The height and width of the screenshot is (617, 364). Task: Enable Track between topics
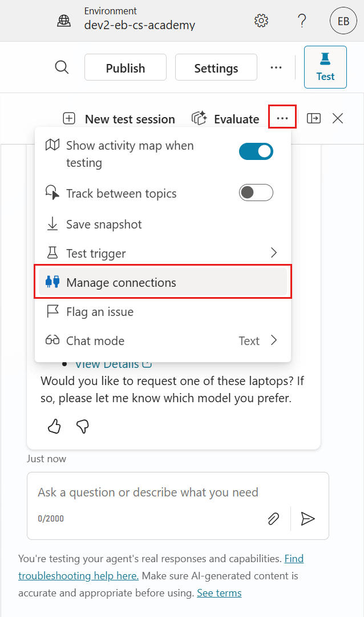(256, 193)
